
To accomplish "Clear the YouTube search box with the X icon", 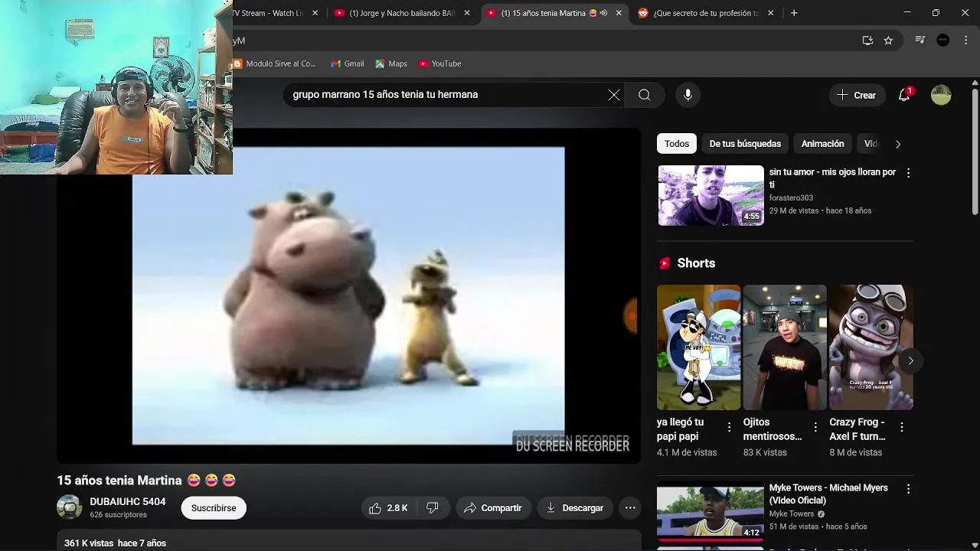I will tap(614, 95).
